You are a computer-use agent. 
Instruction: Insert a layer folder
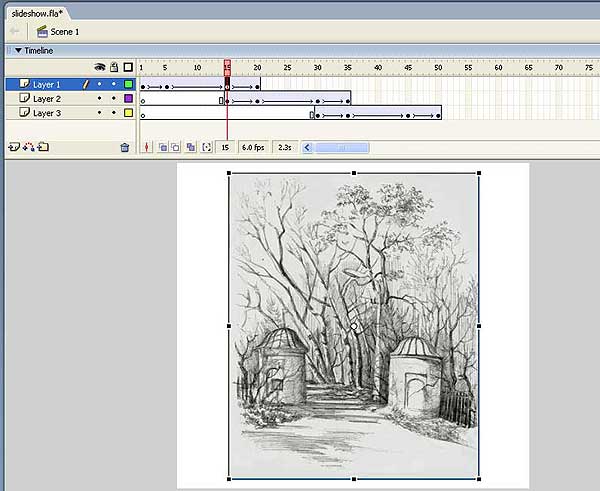point(43,147)
